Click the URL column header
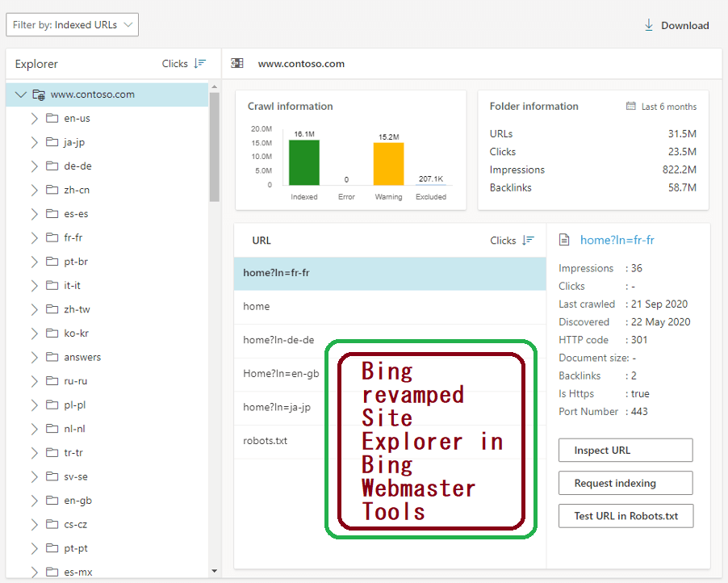 click(261, 240)
